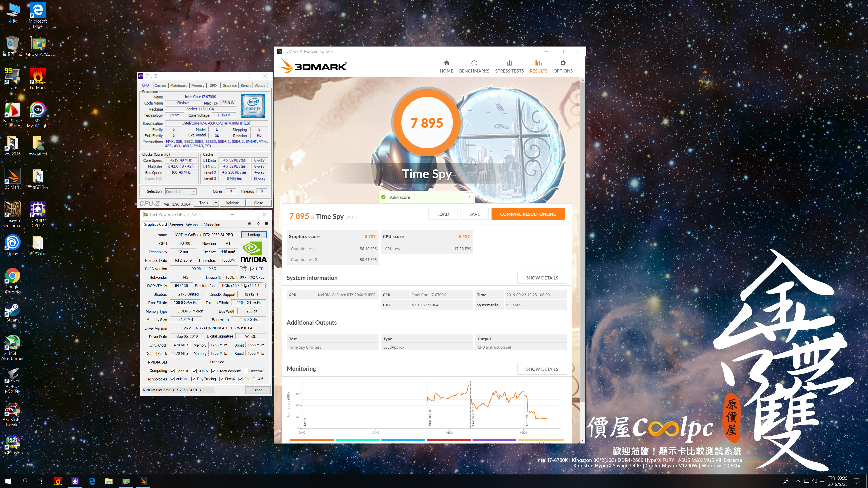Switch to CPU-Z Caches tab

click(x=160, y=86)
